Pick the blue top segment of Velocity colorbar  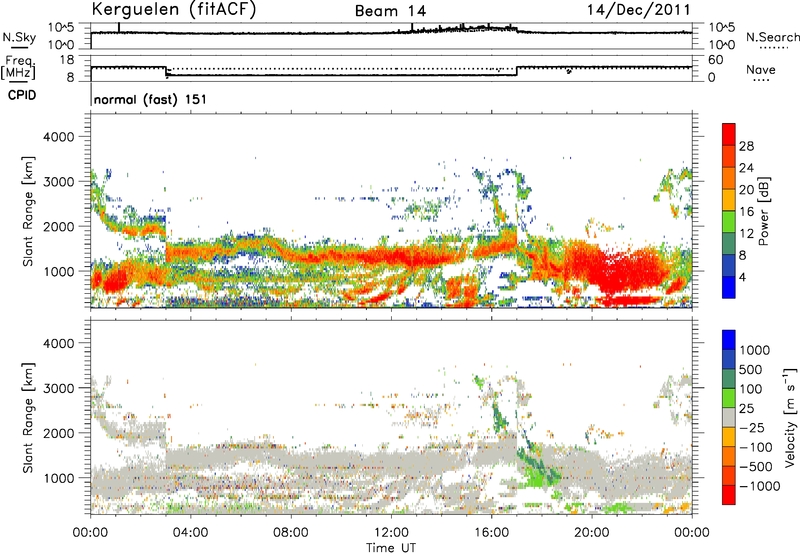click(x=729, y=340)
